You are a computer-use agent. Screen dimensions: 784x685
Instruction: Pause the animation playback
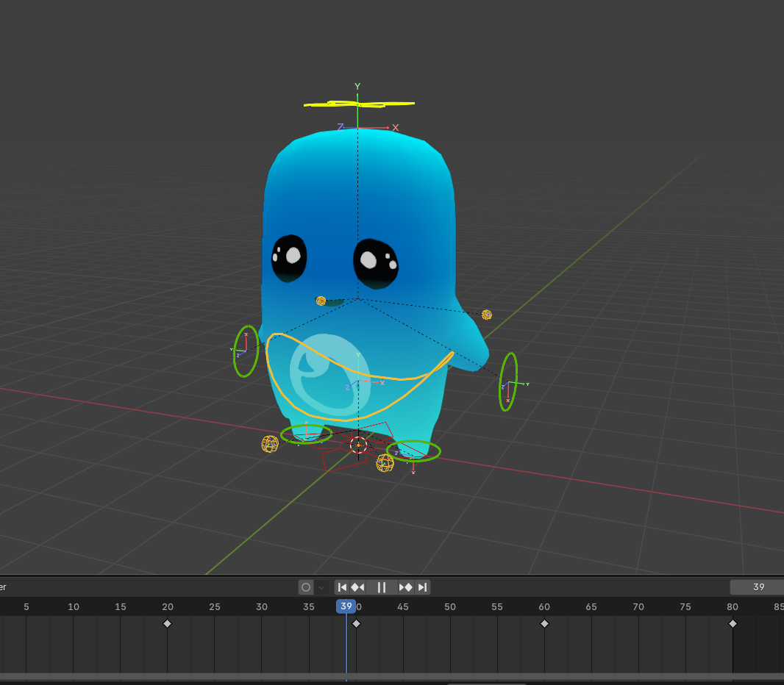pyautogui.click(x=382, y=587)
